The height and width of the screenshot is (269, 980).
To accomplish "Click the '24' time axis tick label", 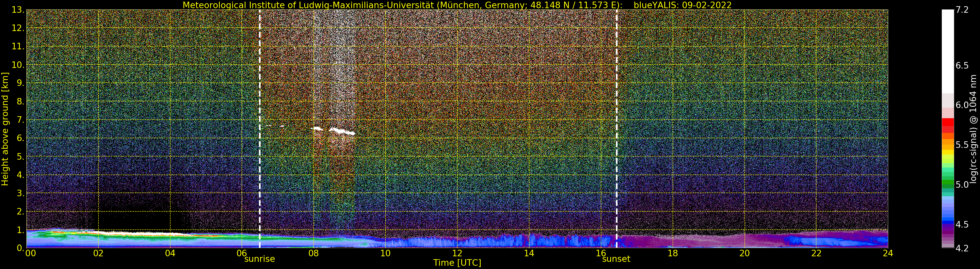I will [888, 253].
